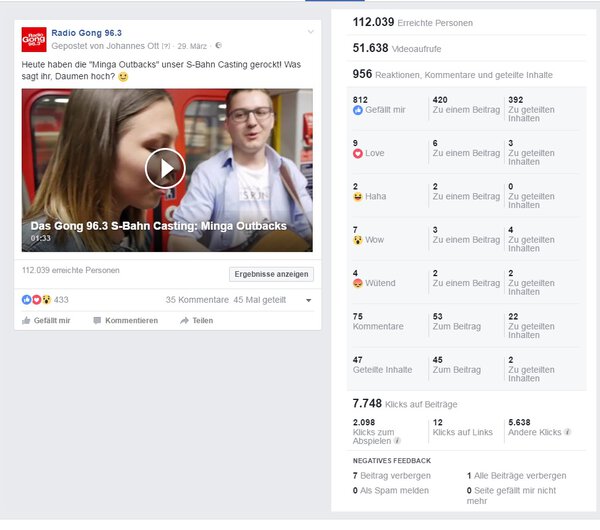Screen dimensions: 600x530
Task: Click the like reaction icon beside 433
Action: tap(26, 300)
